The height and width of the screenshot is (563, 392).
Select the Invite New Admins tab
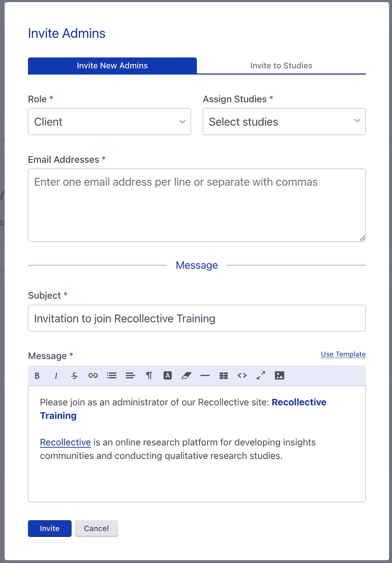pos(112,66)
